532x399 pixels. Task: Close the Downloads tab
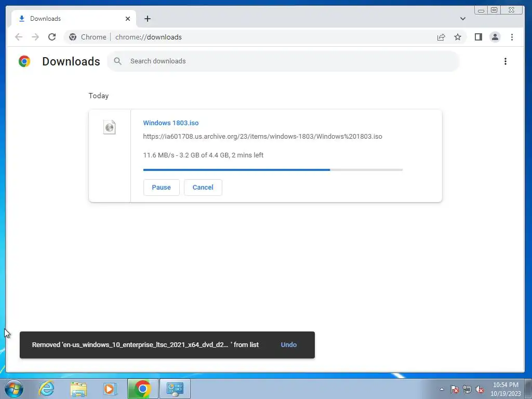tap(128, 19)
